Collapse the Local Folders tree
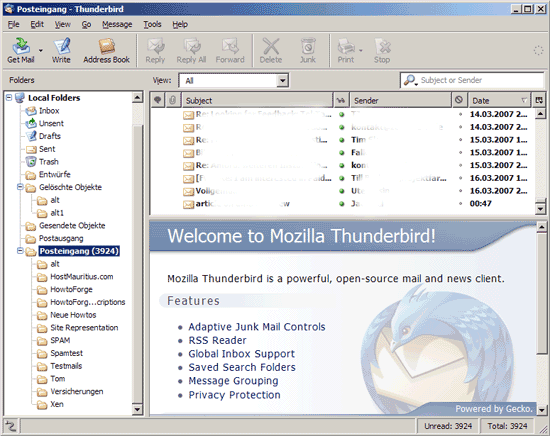This screenshot has width=550, height=436. 9,98
